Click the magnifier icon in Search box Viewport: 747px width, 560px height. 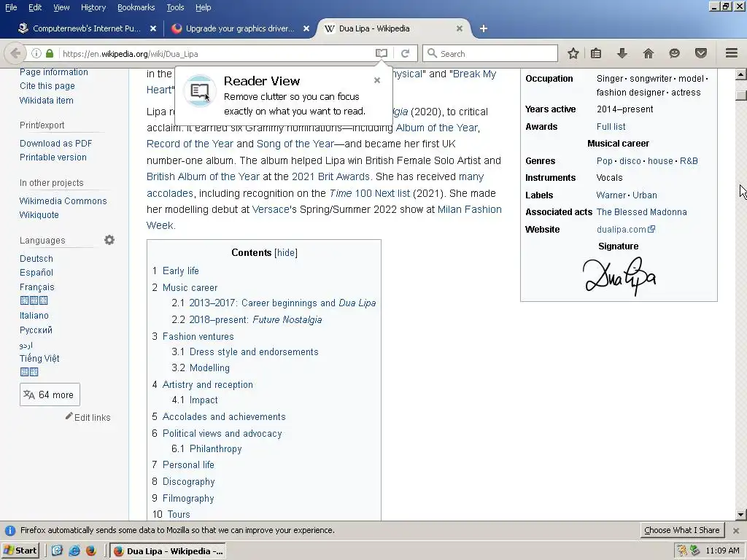[432, 53]
